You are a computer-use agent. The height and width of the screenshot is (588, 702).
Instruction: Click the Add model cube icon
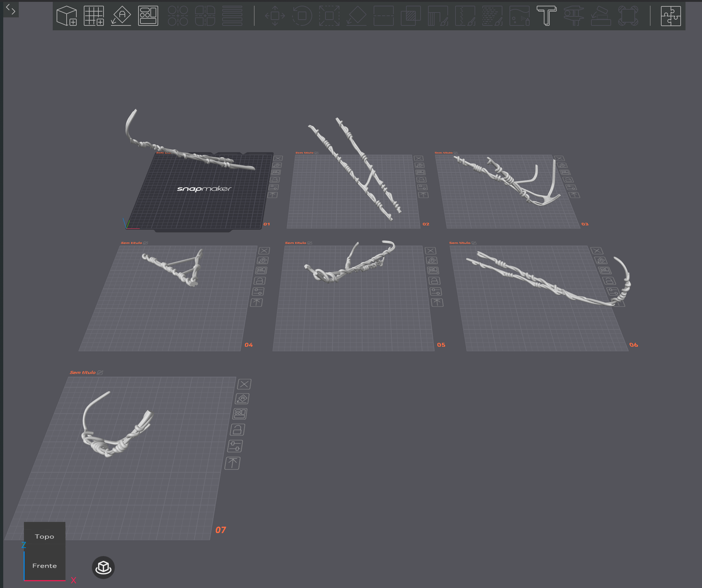[x=67, y=16]
